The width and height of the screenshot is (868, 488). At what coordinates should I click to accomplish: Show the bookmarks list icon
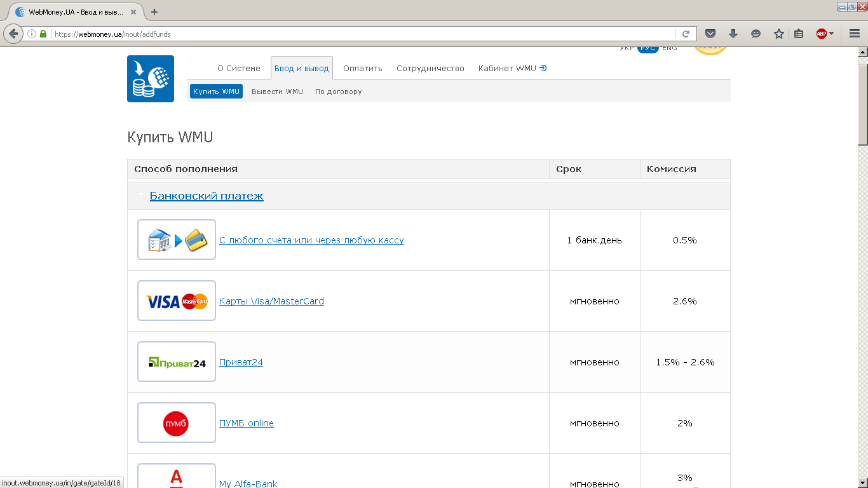coord(799,34)
